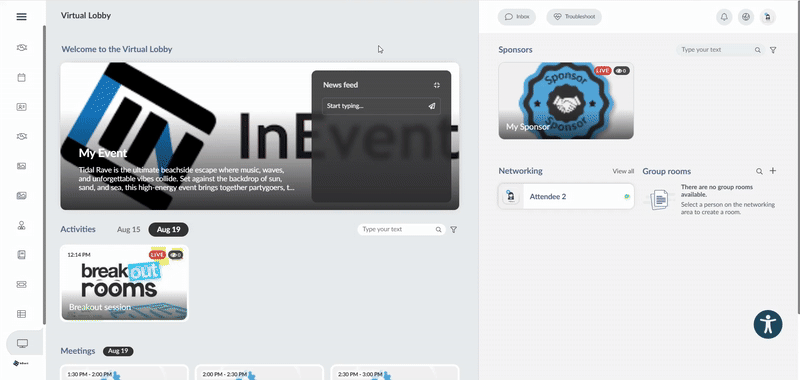Open the Inbox button
The width and height of the screenshot is (800, 380).
pyautogui.click(x=517, y=17)
